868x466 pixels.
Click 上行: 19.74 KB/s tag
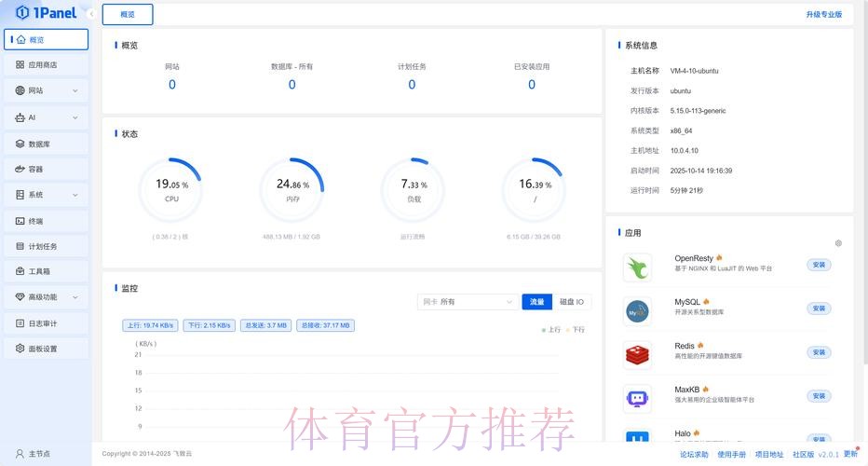tap(151, 326)
